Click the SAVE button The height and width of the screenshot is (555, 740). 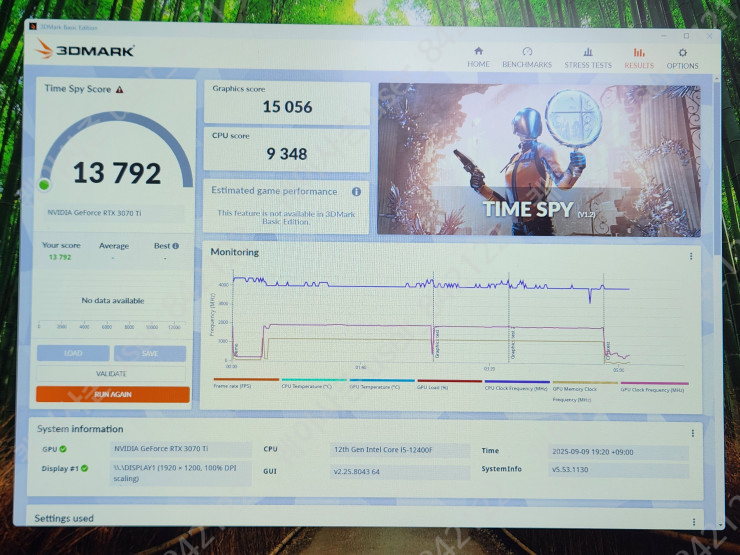click(x=150, y=353)
